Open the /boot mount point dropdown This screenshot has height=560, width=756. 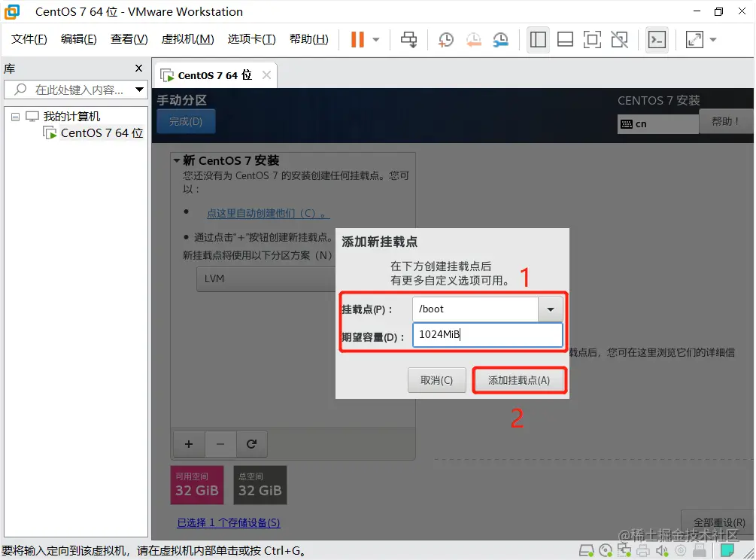click(550, 309)
